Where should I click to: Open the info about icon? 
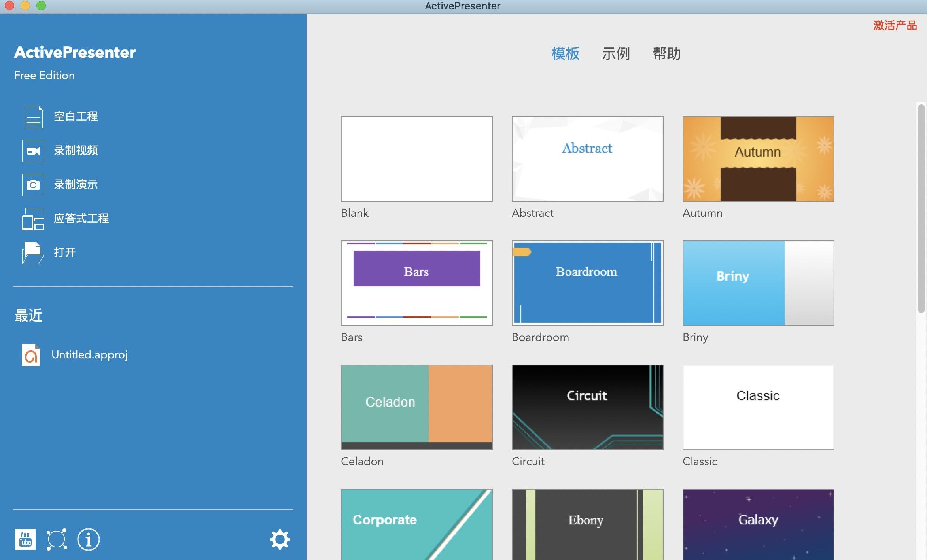click(x=88, y=539)
